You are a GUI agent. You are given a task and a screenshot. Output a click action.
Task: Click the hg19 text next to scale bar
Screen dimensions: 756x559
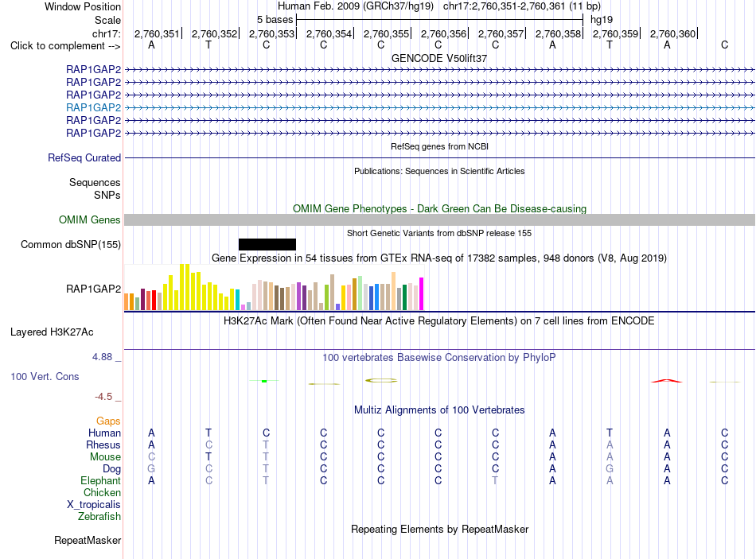click(x=602, y=20)
